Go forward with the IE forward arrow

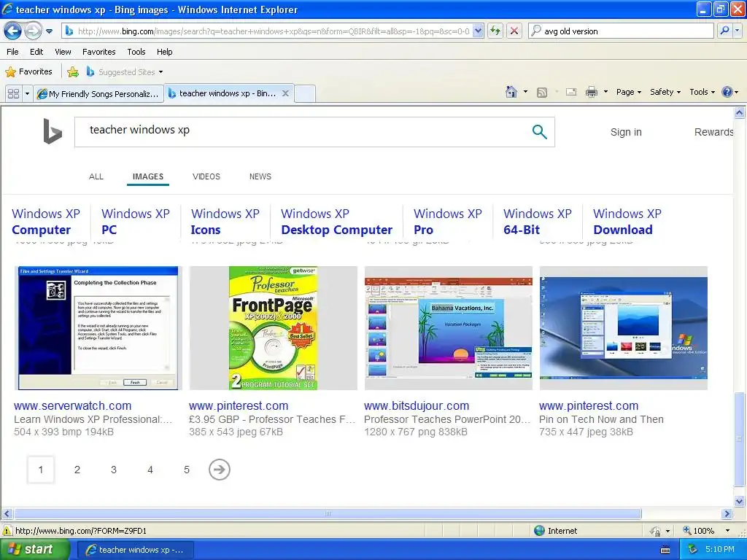pyautogui.click(x=33, y=31)
